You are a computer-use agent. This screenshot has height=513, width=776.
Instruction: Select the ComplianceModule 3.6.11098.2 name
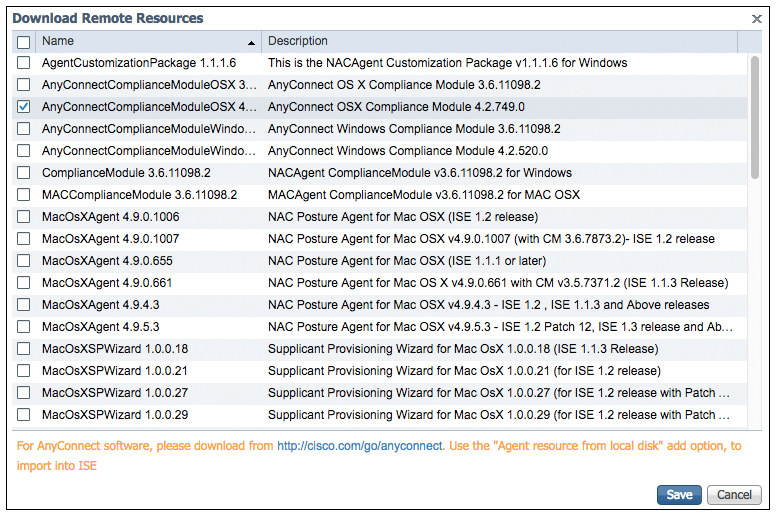point(126,173)
